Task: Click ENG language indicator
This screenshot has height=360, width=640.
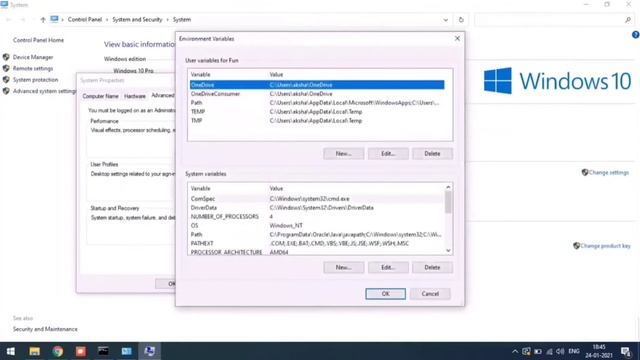Action: (574, 351)
